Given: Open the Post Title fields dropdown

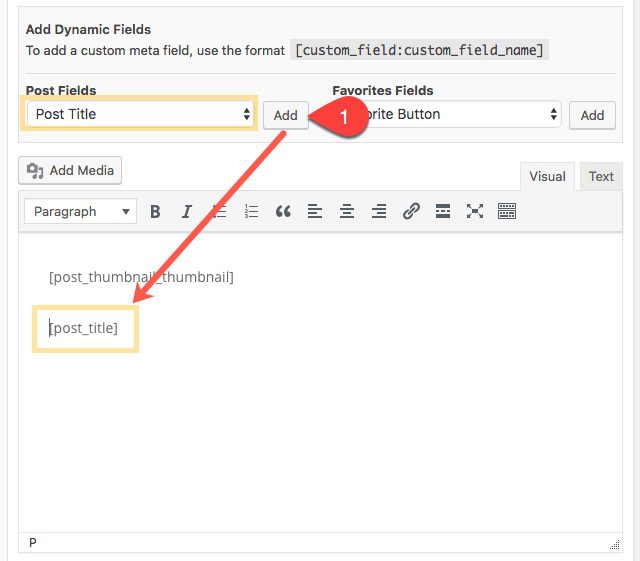Looking at the screenshot, I should [x=142, y=114].
